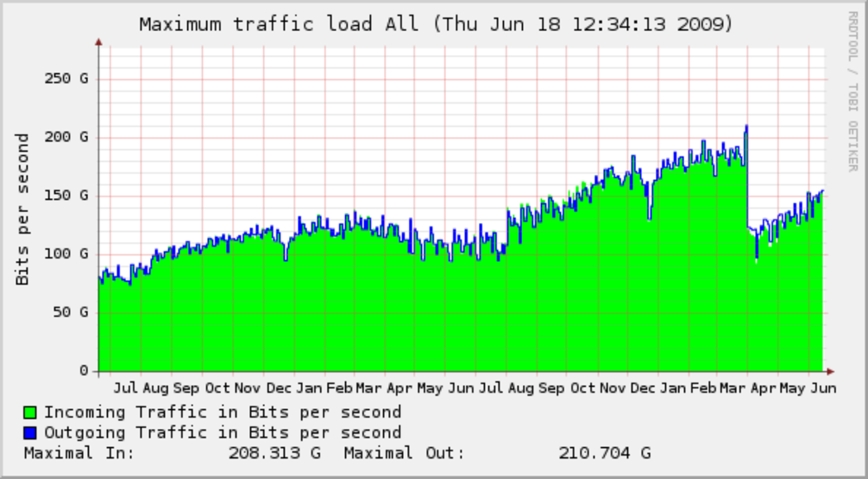
Task: Click the red arrow ending the x-axis
Action: 831,371
